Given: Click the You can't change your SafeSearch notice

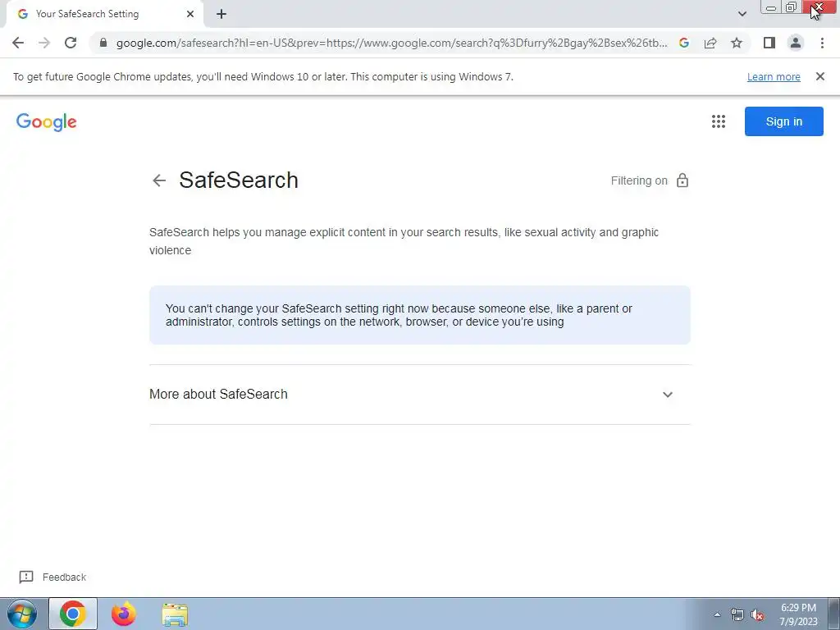Looking at the screenshot, I should click(x=419, y=315).
